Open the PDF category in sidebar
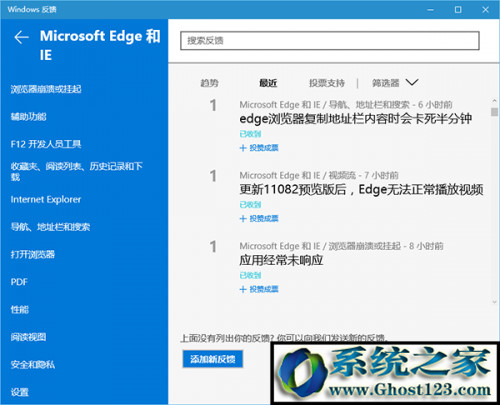This screenshot has height=405, width=500. (x=19, y=282)
